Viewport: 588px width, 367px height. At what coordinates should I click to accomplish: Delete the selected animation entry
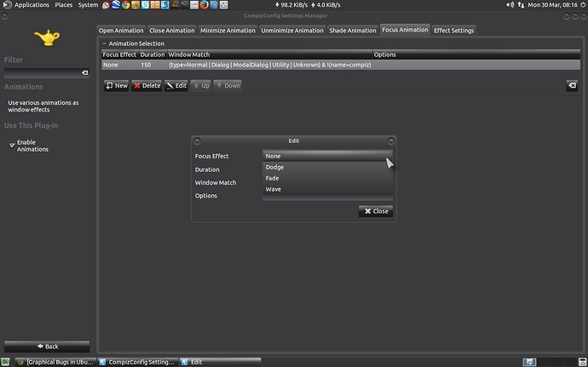click(147, 85)
